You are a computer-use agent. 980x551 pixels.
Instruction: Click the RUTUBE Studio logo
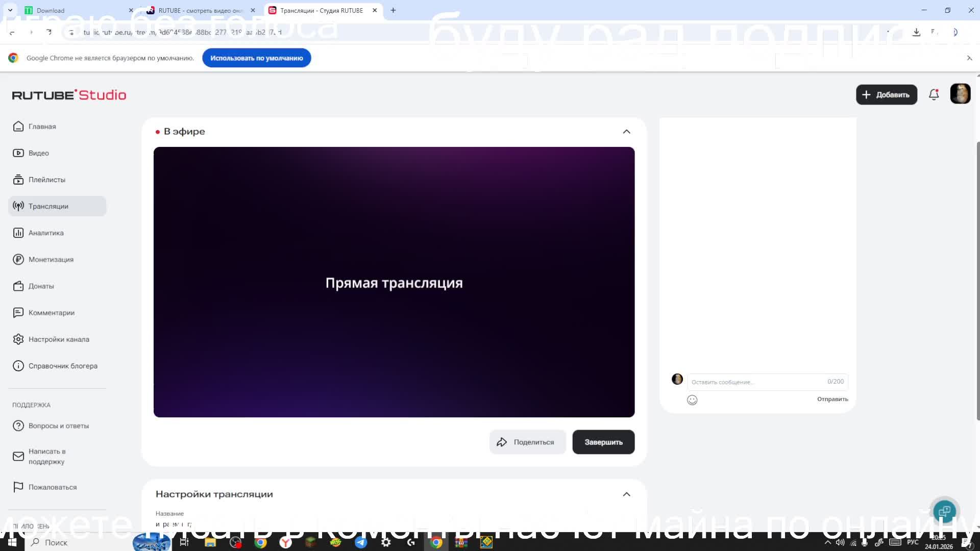pyautogui.click(x=69, y=95)
